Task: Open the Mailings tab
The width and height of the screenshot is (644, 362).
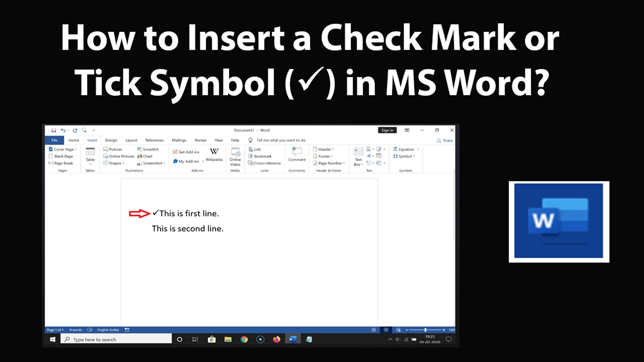Action: (179, 140)
